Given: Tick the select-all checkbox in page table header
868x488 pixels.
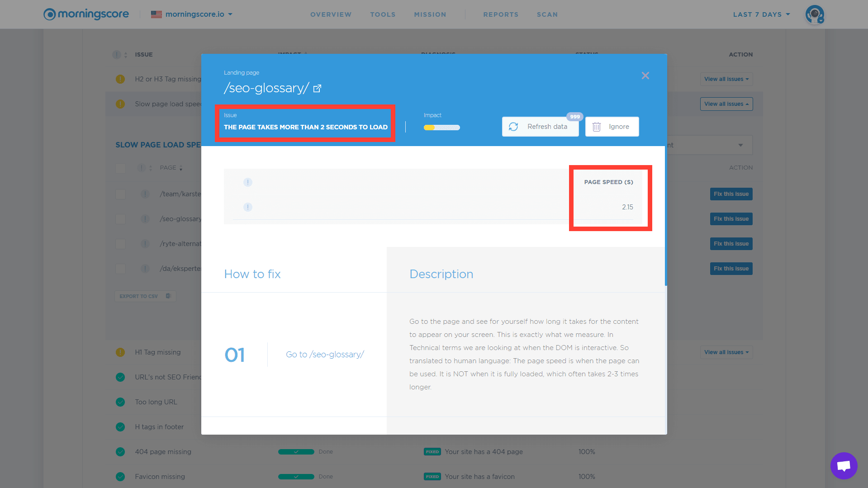Looking at the screenshot, I should coord(120,168).
